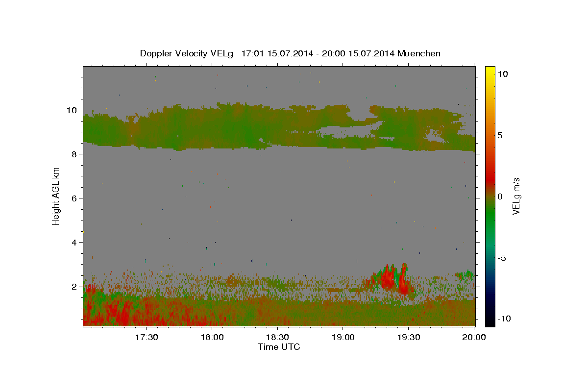Click the 'VELg m/s' colorbar label
This screenshot has height=392, width=588.
pyautogui.click(x=516, y=196)
